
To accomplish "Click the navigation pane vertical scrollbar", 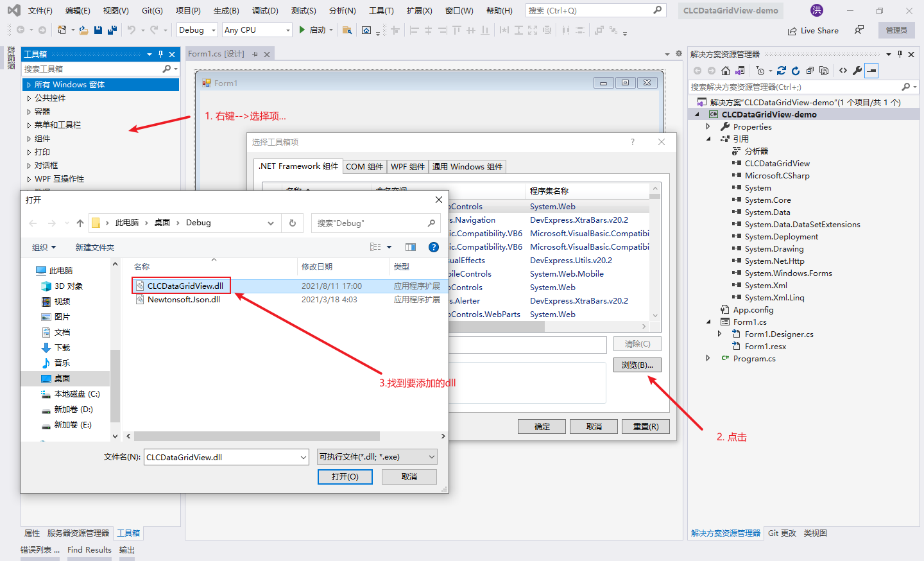I will 115,385.
